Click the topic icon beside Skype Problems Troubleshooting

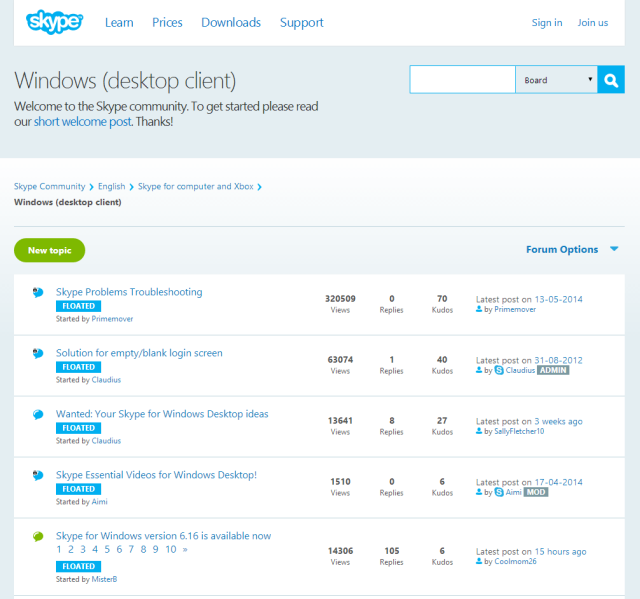click(x=38, y=292)
